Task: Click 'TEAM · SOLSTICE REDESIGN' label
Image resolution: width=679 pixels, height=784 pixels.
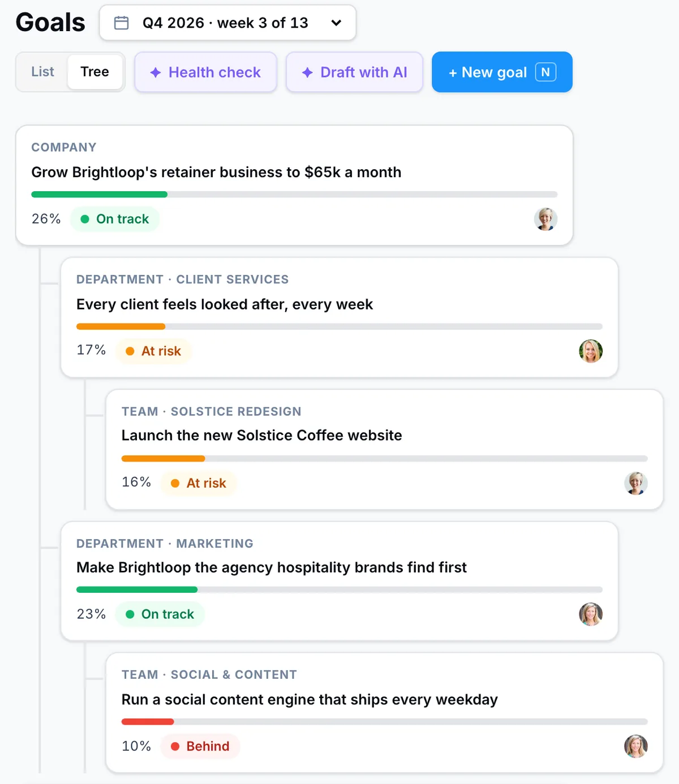Action: (x=212, y=411)
